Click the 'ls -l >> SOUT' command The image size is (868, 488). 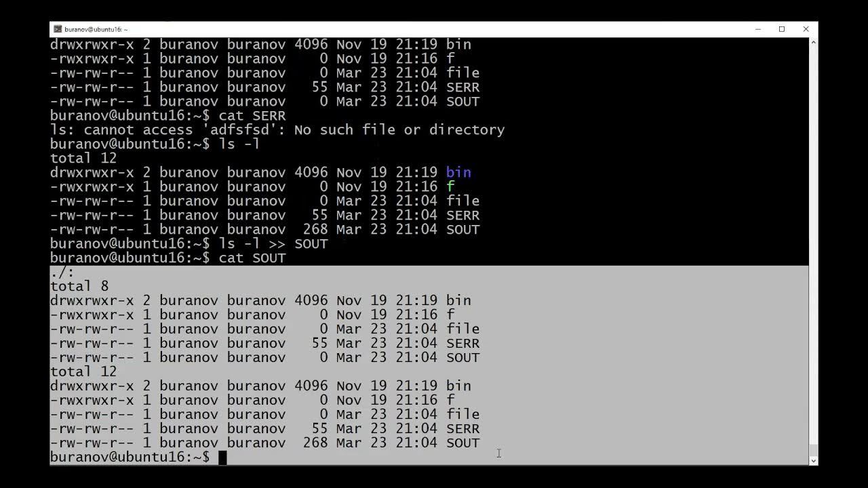[273, 244]
